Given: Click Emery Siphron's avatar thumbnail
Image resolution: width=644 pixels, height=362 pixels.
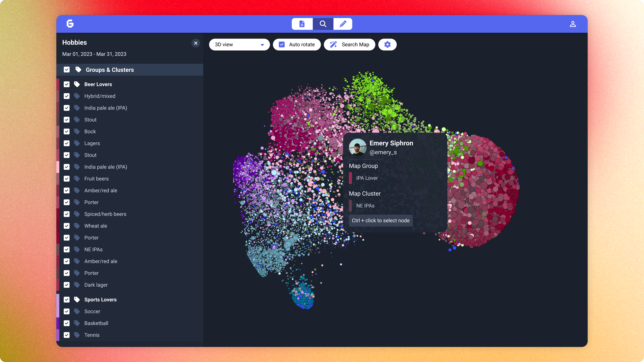Looking at the screenshot, I should (x=358, y=147).
